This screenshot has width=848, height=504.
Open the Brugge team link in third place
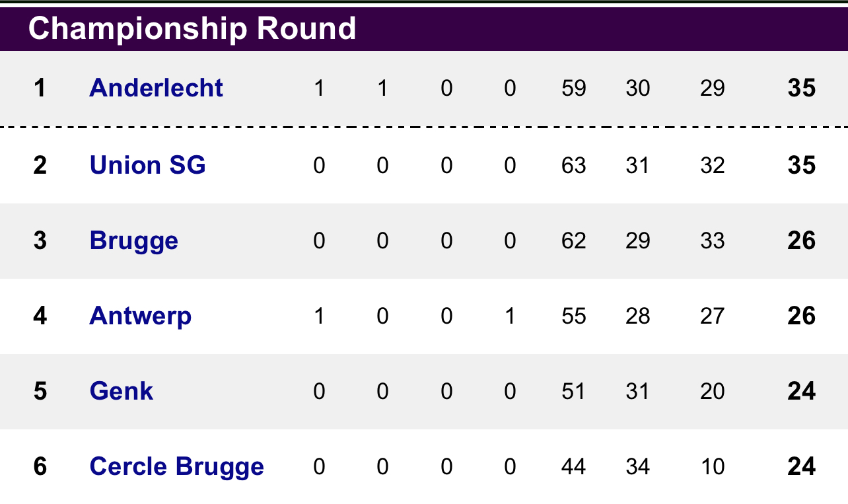point(133,241)
